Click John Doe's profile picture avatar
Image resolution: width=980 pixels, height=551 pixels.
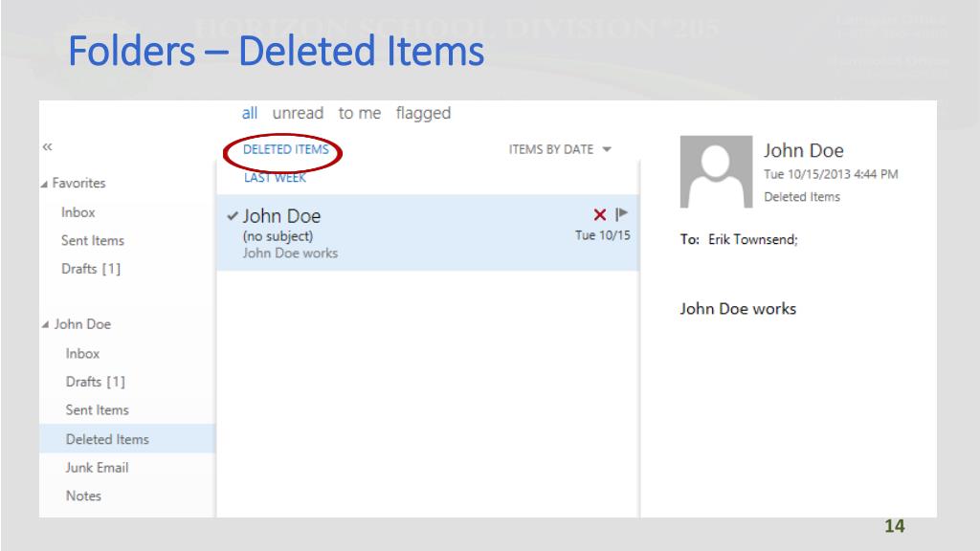point(713,171)
